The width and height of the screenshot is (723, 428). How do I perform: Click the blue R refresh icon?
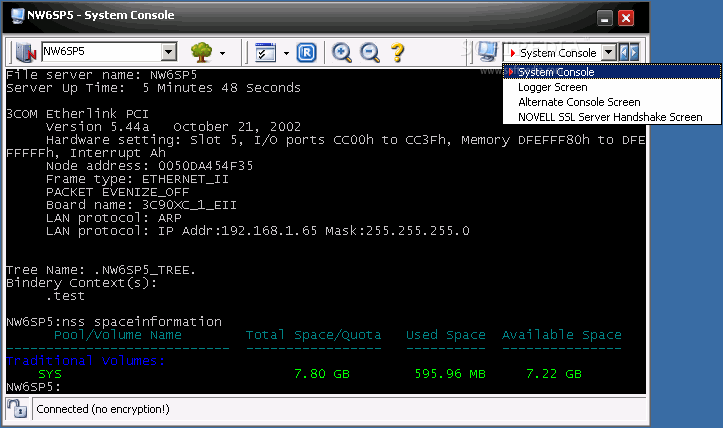[x=307, y=53]
